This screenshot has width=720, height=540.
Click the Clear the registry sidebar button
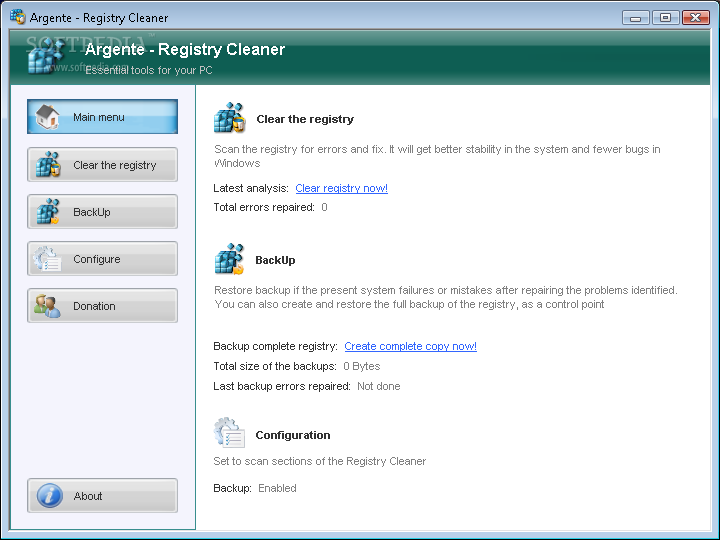tap(102, 164)
